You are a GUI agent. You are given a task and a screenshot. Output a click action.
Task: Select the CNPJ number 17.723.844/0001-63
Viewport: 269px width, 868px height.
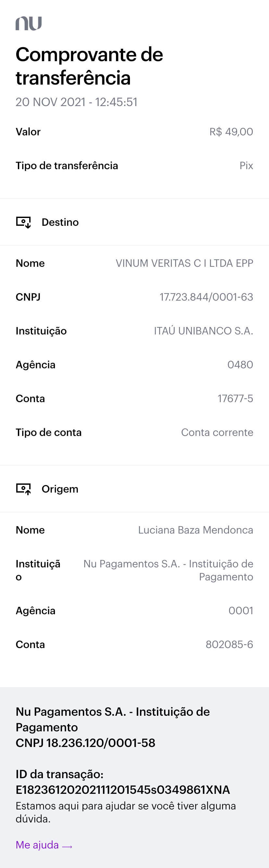[x=206, y=297]
